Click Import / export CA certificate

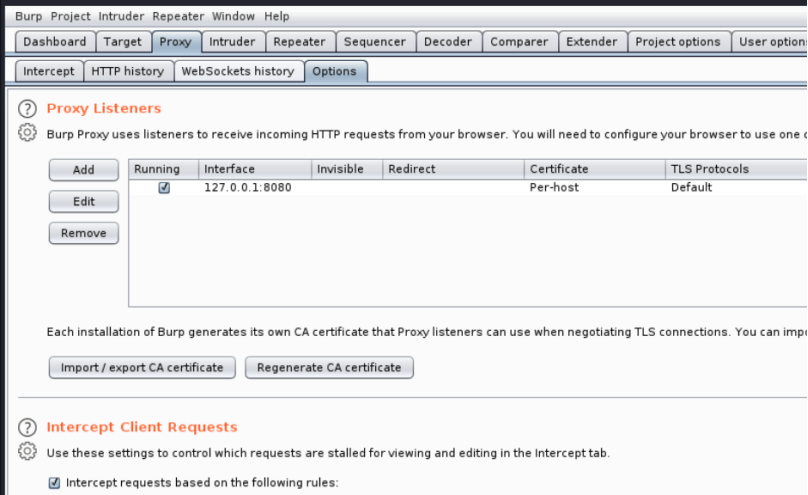point(142,367)
